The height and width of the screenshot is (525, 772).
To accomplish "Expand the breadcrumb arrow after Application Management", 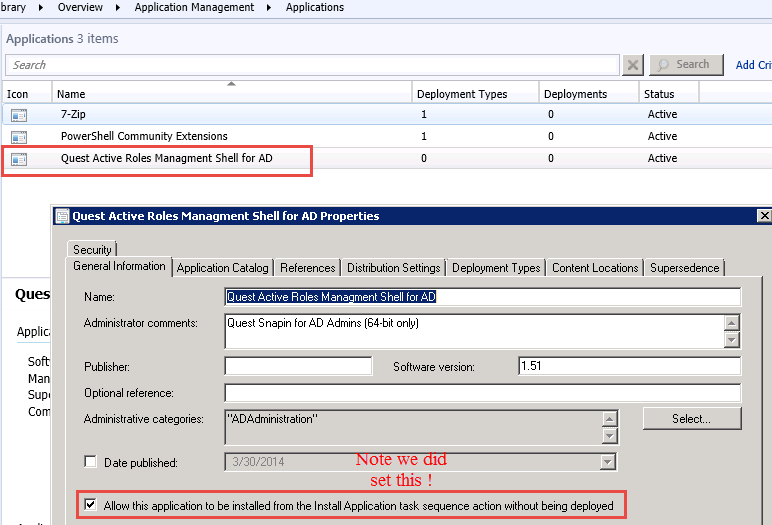I will (269, 7).
